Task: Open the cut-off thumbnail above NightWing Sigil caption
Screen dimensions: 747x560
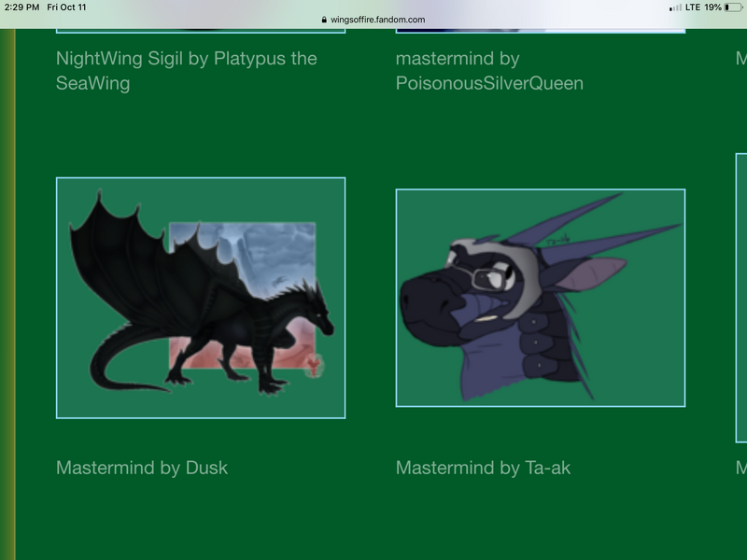Action: click(x=201, y=31)
